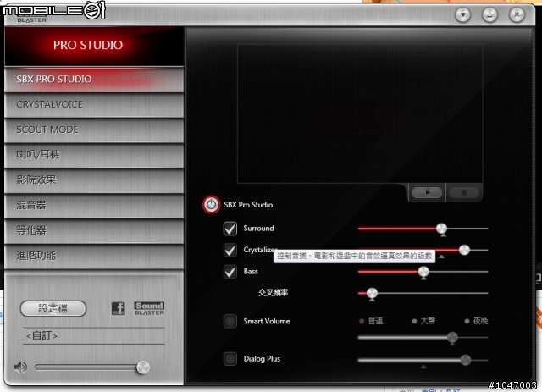The width and height of the screenshot is (542, 392).
Task: Click the 設定檔 profile button
Action: 53,308
